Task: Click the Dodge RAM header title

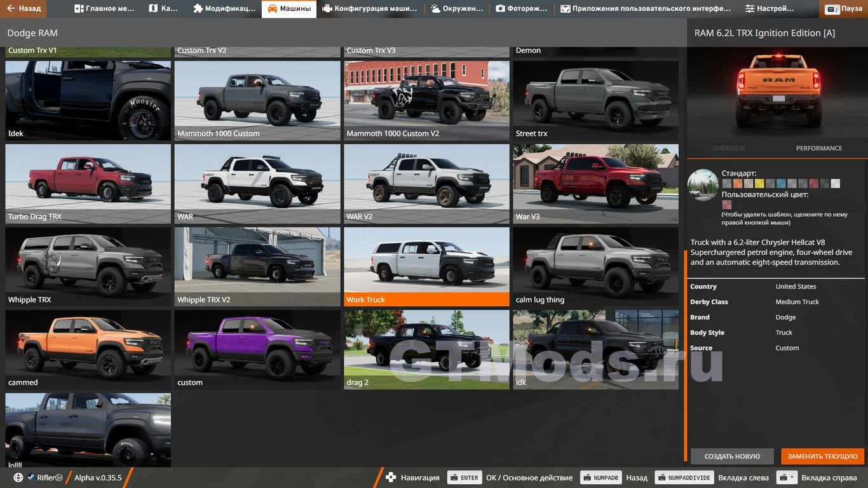Action: pos(32,33)
